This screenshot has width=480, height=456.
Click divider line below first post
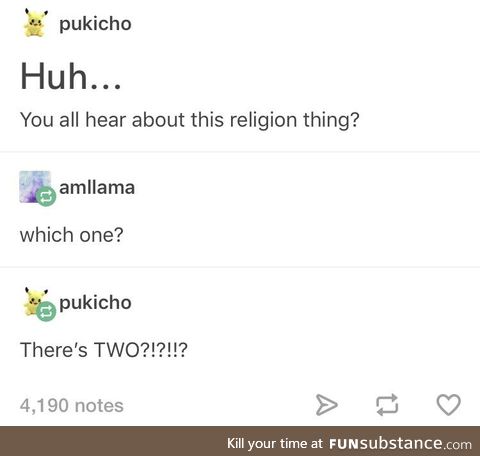[x=240, y=152]
